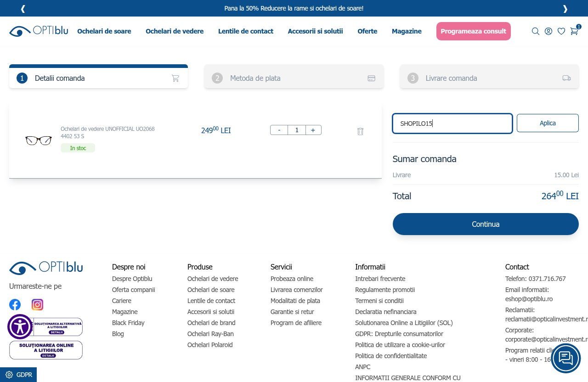Viewport: 588px width, 382px height.
Task: Open the search magnifier icon
Action: pos(536,31)
